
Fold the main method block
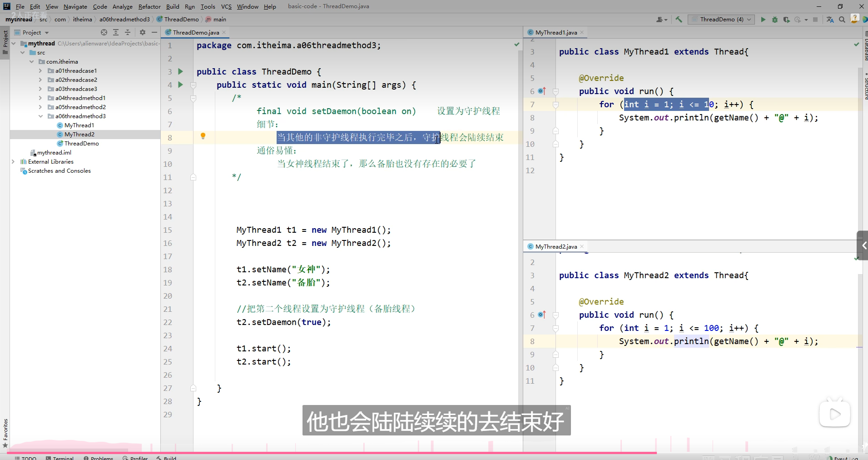click(x=193, y=85)
